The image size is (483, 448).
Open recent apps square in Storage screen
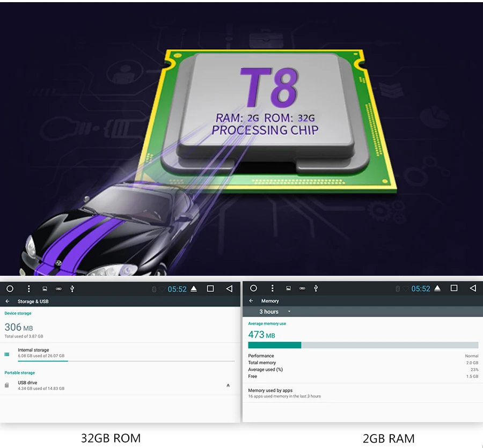[210, 289]
